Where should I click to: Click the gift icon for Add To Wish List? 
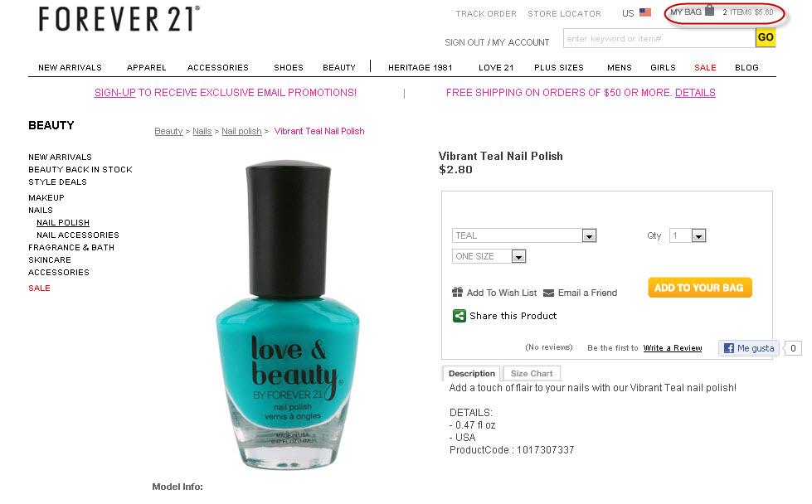click(457, 293)
